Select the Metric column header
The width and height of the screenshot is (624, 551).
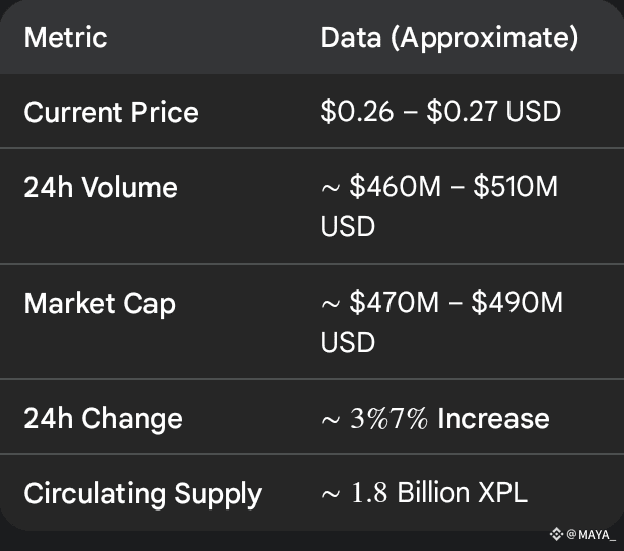coord(65,38)
